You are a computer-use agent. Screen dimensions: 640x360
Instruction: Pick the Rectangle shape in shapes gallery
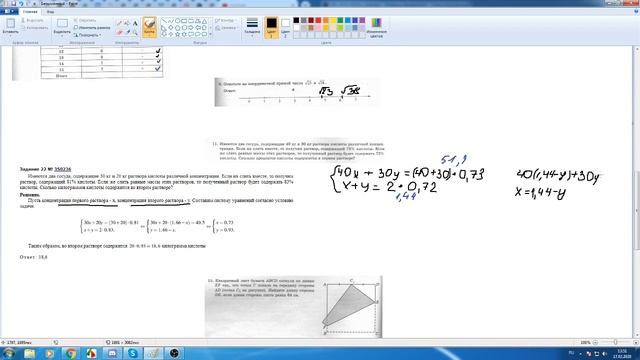pyautogui.click(x=184, y=21)
